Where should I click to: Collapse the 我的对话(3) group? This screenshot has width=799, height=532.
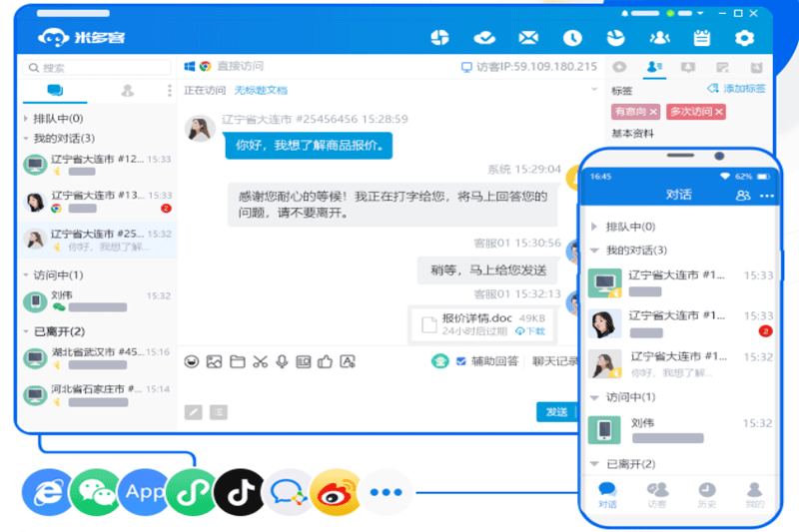[26, 139]
